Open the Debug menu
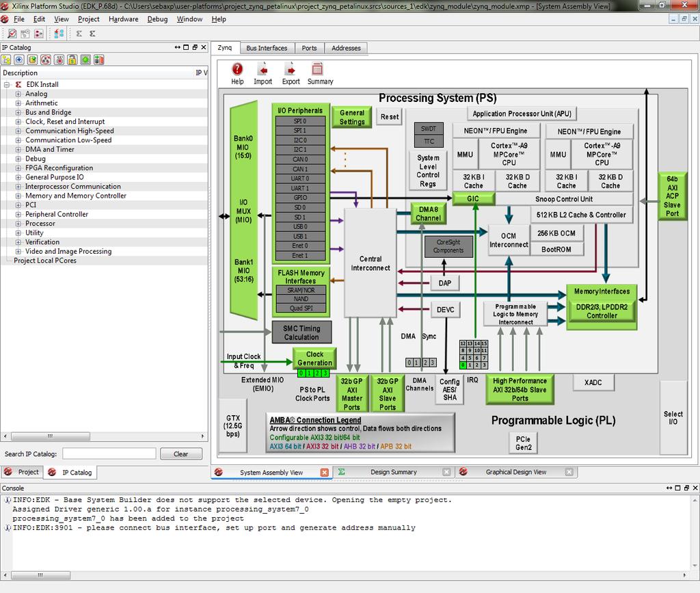The image size is (700, 593). tap(158, 19)
